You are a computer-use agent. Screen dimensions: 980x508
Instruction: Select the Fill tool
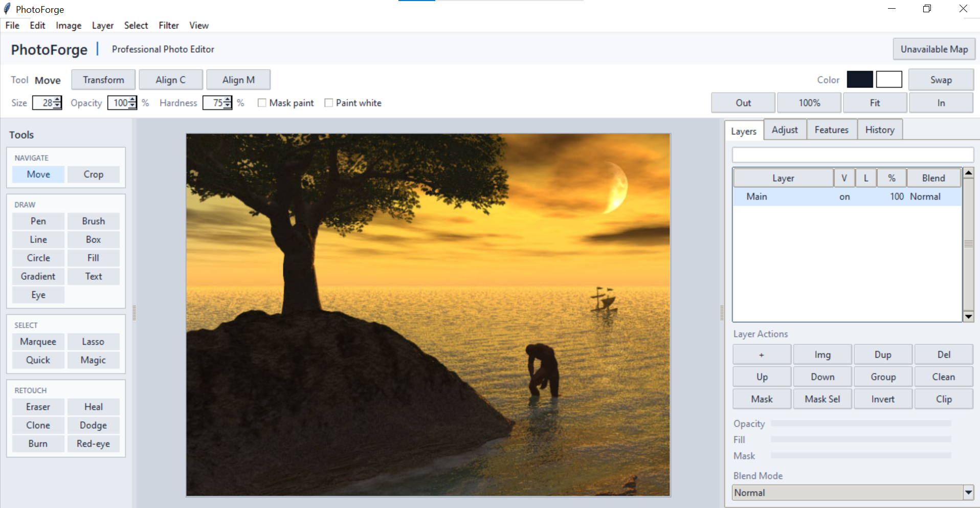pyautogui.click(x=94, y=258)
